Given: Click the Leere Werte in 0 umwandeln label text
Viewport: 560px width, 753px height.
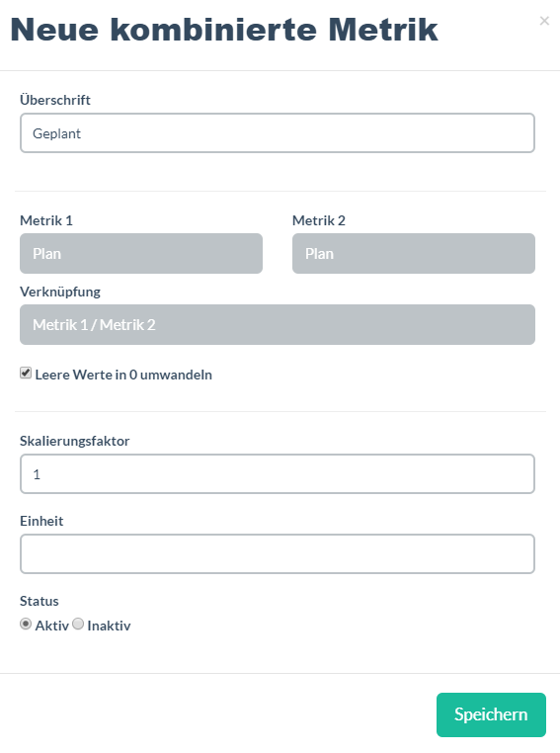Looking at the screenshot, I should [123, 375].
